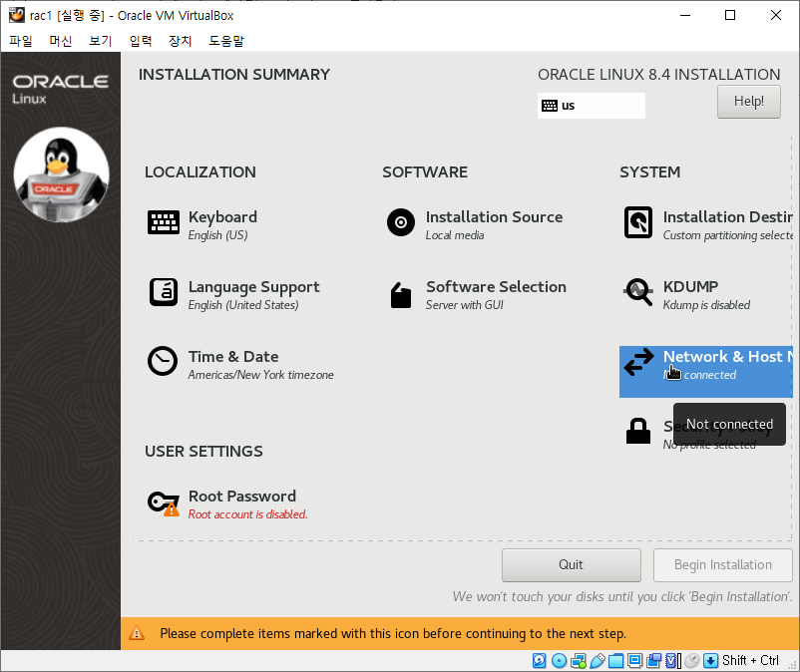The width and height of the screenshot is (800, 672).
Task: Open the Language Support spoke
Action: [x=234, y=295]
